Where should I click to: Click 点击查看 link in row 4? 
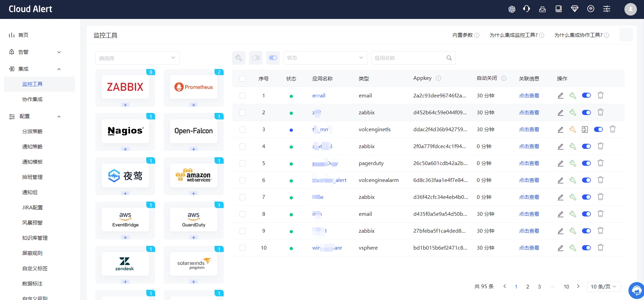(x=529, y=146)
